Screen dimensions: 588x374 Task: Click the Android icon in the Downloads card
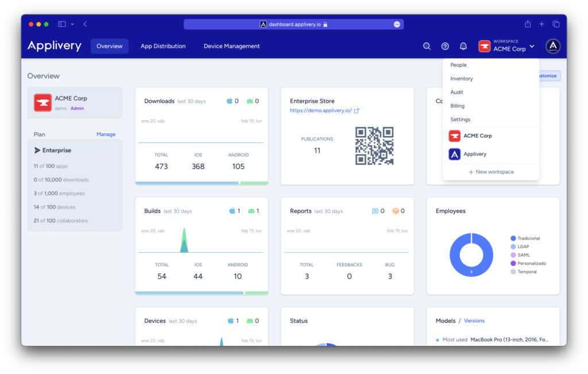[x=250, y=101]
